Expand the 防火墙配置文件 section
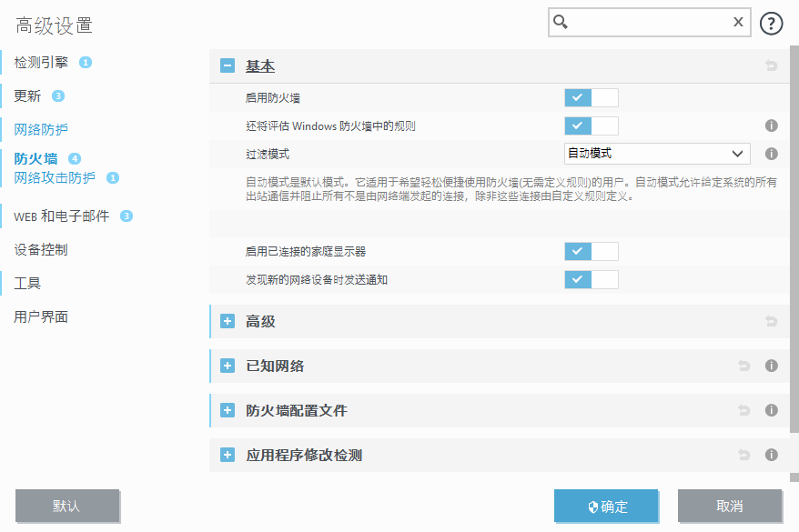This screenshot has height=532, width=799. point(227,410)
